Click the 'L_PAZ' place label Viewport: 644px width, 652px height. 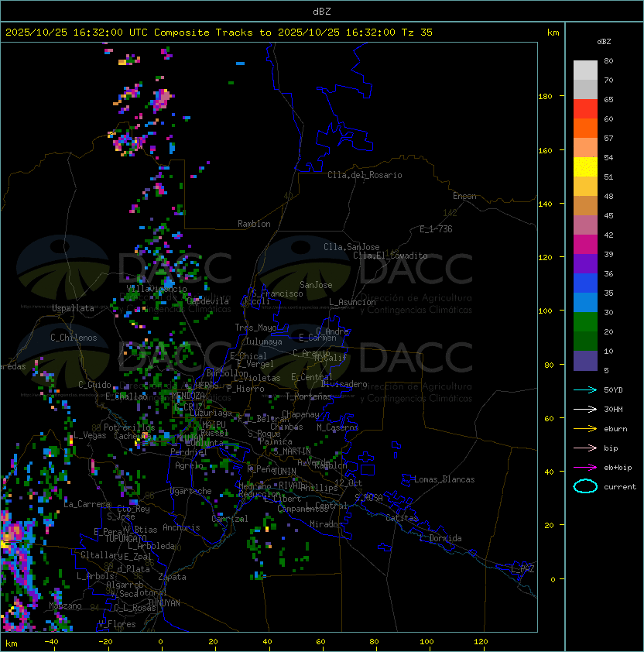(x=522, y=568)
